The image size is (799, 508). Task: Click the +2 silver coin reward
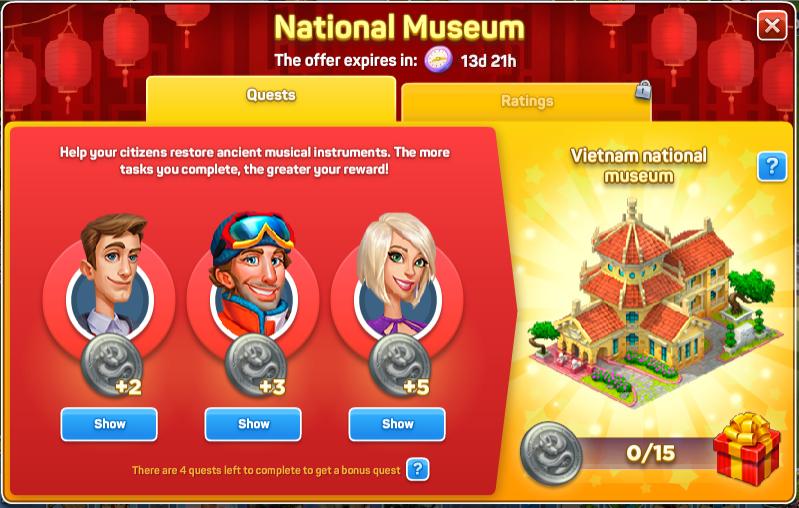pos(113,366)
